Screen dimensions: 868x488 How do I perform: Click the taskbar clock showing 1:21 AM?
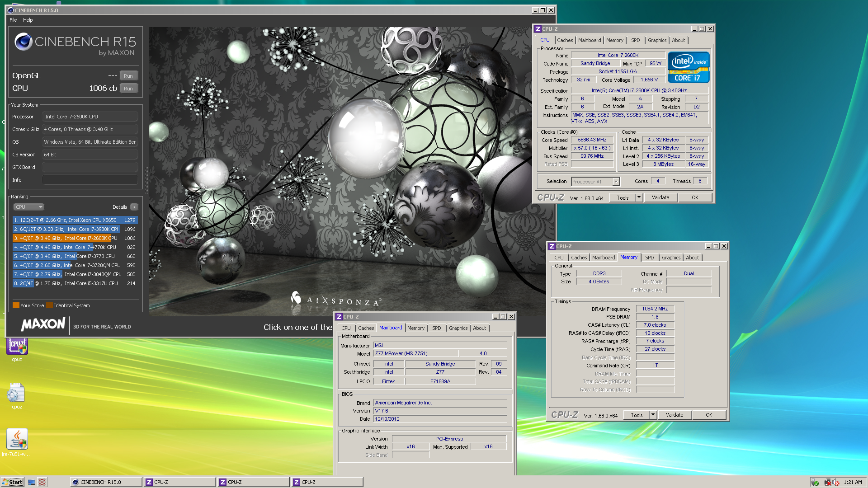point(853,482)
